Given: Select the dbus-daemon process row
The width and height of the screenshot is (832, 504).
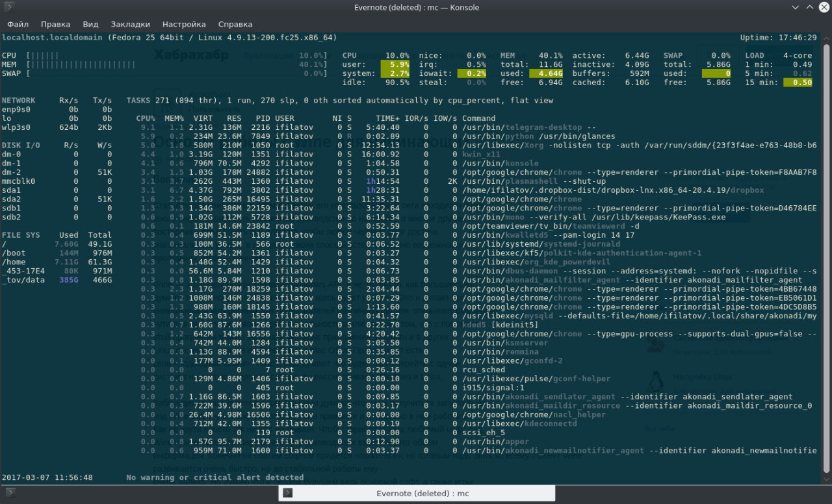Looking at the screenshot, I should click(x=478, y=271).
